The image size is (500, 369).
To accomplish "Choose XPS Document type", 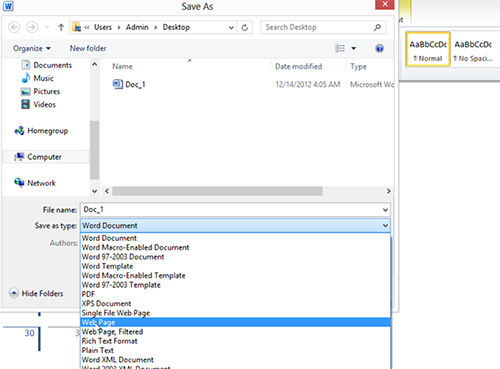I will click(x=236, y=303).
